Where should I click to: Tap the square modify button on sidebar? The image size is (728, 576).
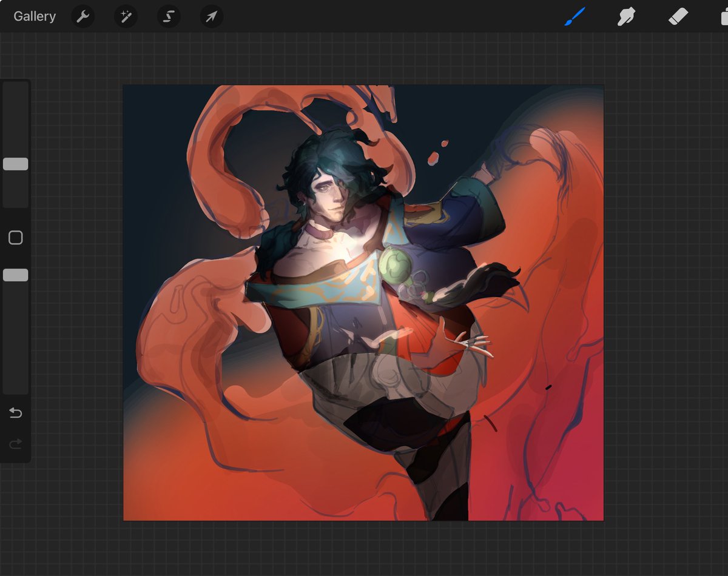point(16,238)
